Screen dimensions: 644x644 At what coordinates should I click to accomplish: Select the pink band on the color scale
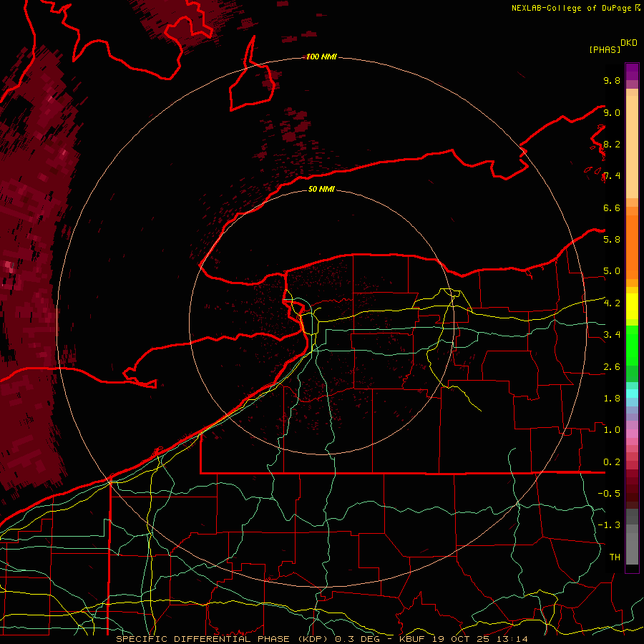[x=632, y=433]
